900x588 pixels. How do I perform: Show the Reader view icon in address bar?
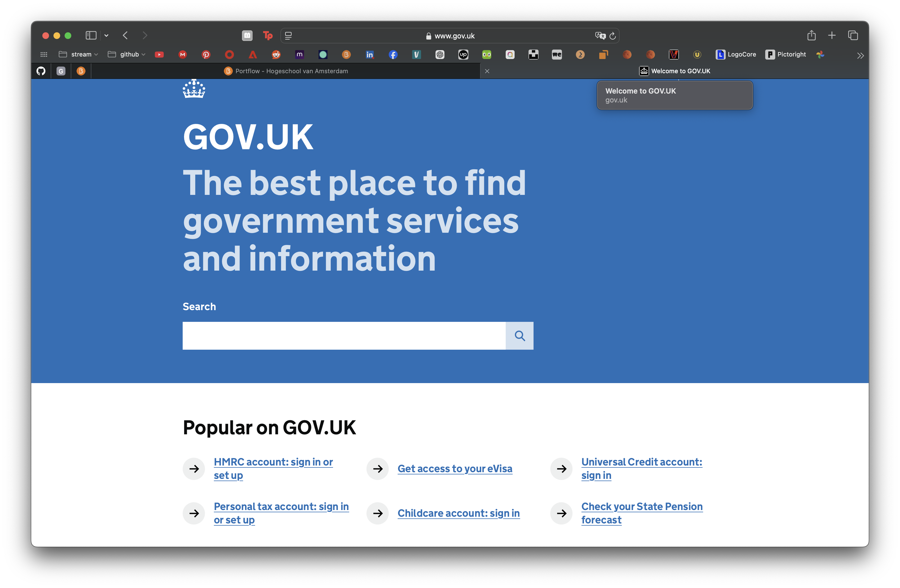click(x=288, y=36)
